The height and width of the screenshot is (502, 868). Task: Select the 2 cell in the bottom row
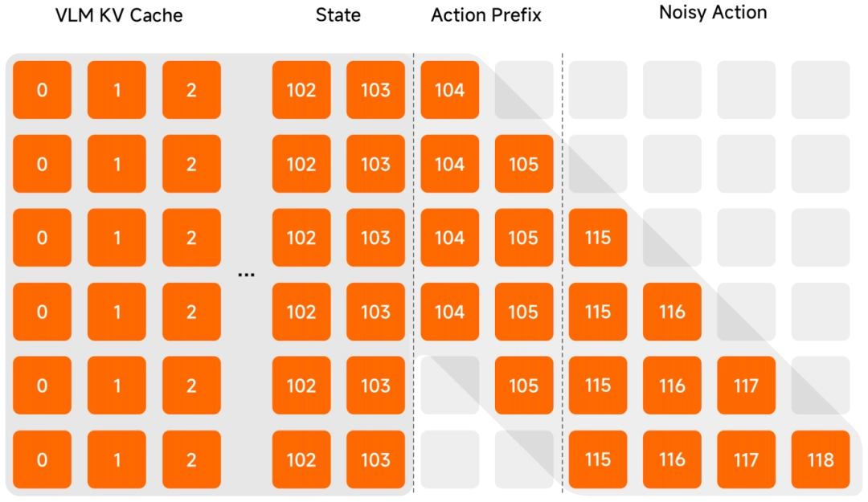coord(191,459)
